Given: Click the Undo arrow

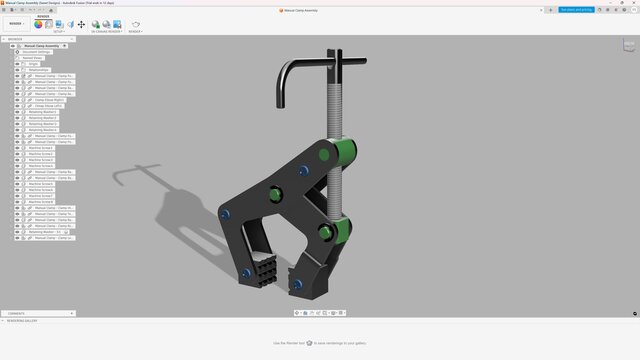Looking at the screenshot, I should point(31,10).
